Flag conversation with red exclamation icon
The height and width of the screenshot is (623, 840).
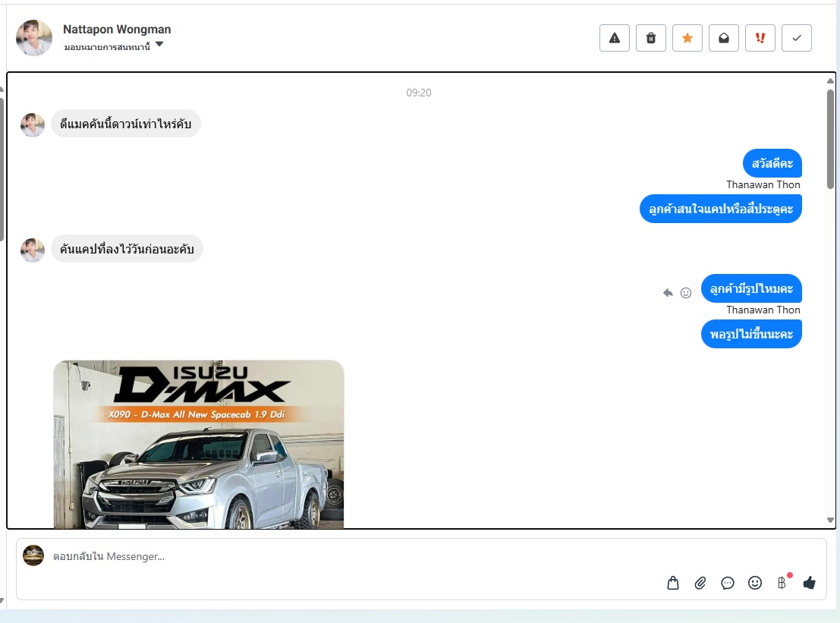(x=760, y=38)
